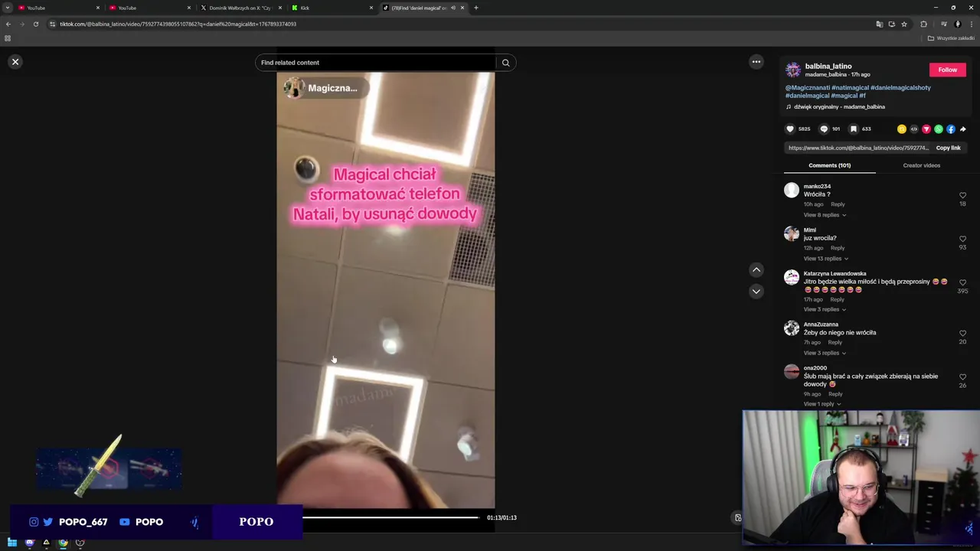Open the Chrome extensions puzzle icon
980x551 pixels.
(923, 24)
